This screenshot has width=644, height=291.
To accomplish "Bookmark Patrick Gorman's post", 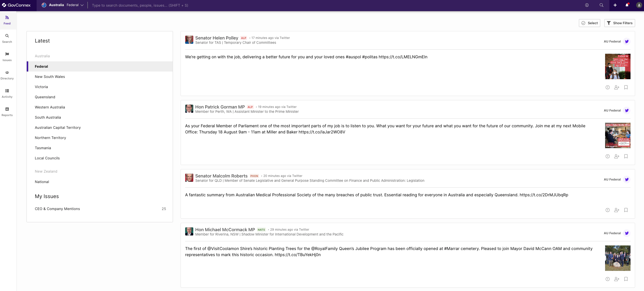I will click(x=626, y=156).
